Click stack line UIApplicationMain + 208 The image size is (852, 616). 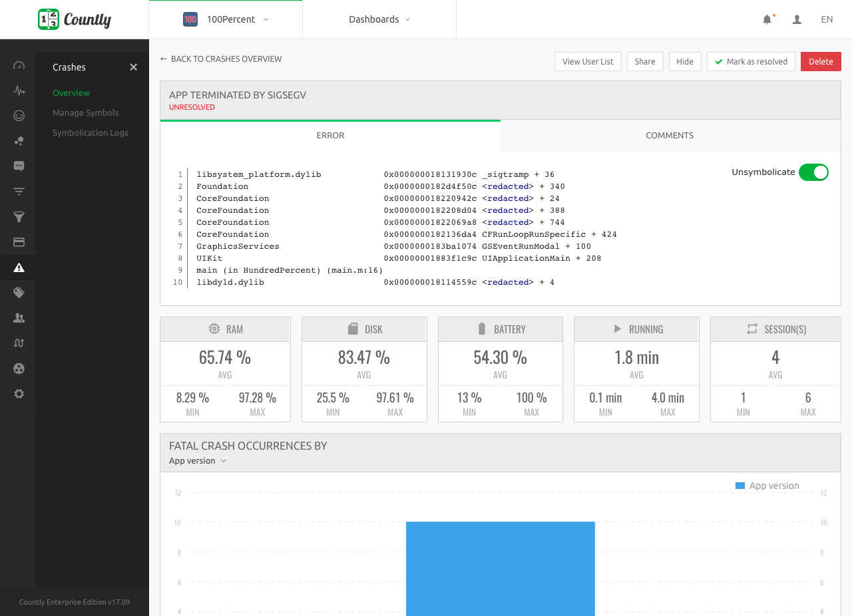pos(399,259)
